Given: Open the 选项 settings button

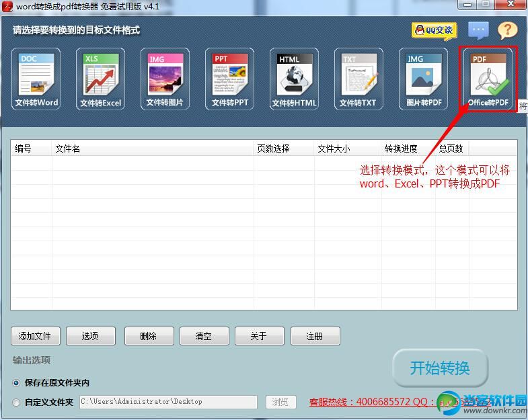Looking at the screenshot, I should [x=91, y=336].
